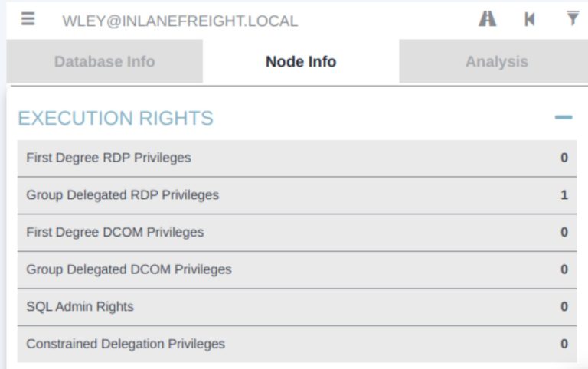
Task: Click the back arrow icon
Action: pyautogui.click(x=529, y=19)
